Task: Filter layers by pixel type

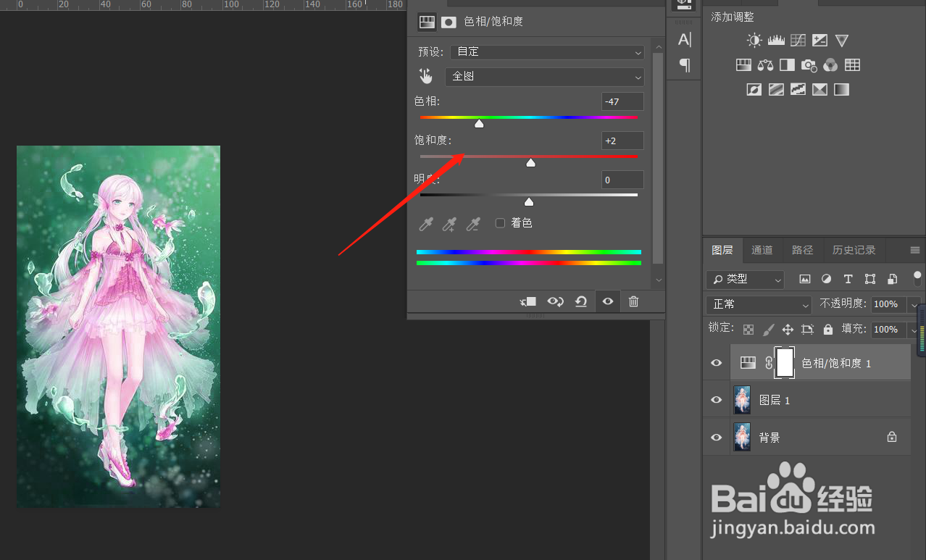Action: [804, 279]
